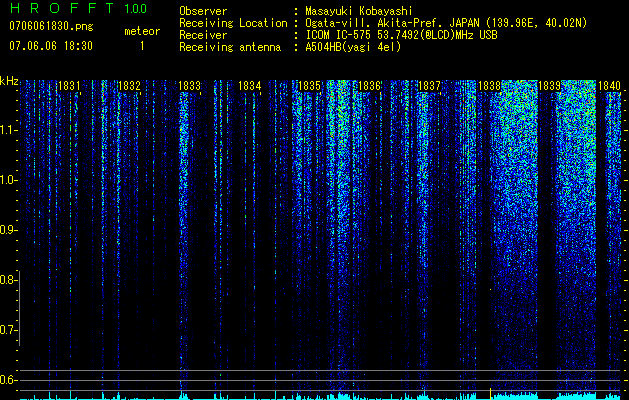The height and width of the screenshot is (400, 629).
Task: Click the 1834 time marker
Action: tap(250, 86)
